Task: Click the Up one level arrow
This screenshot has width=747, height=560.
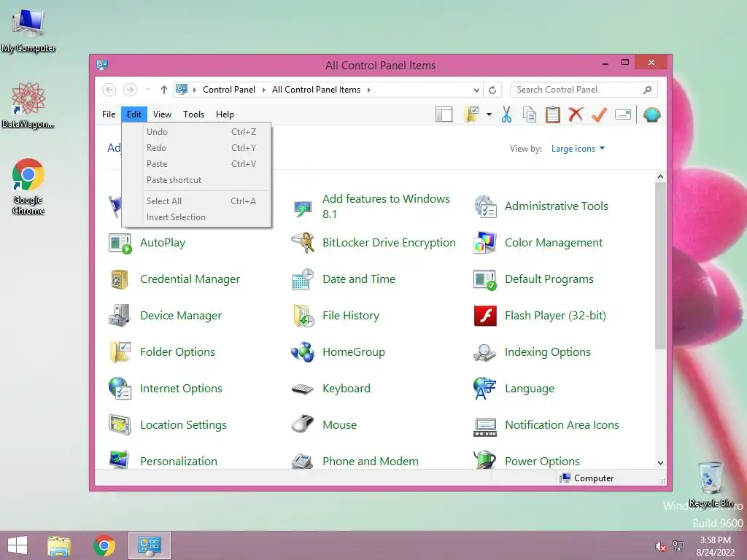Action: 164,90
